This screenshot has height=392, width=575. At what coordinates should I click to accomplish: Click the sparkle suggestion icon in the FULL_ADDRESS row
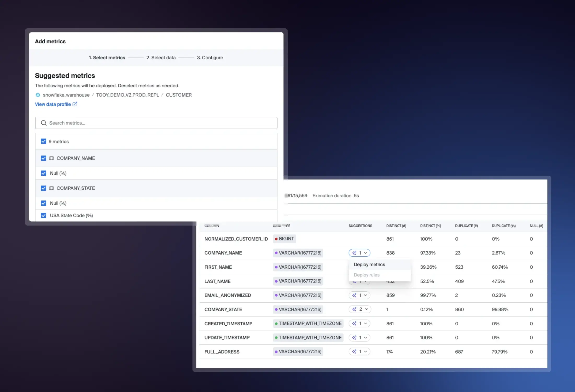click(x=354, y=352)
